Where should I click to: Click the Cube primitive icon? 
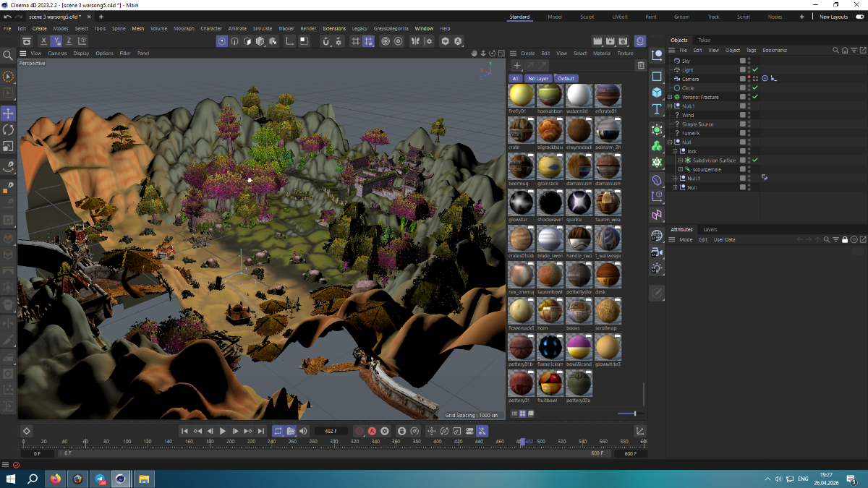(x=657, y=93)
